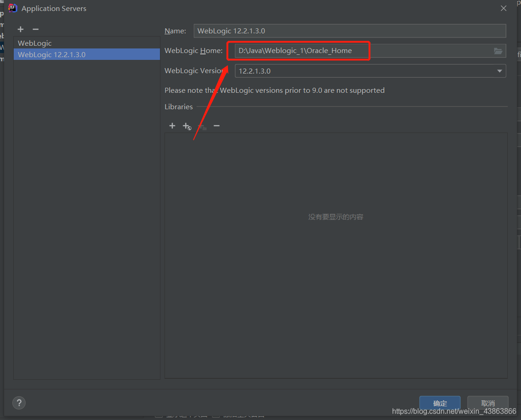The width and height of the screenshot is (521, 420).
Task: Attach files to library via attach icon
Action: click(x=202, y=126)
